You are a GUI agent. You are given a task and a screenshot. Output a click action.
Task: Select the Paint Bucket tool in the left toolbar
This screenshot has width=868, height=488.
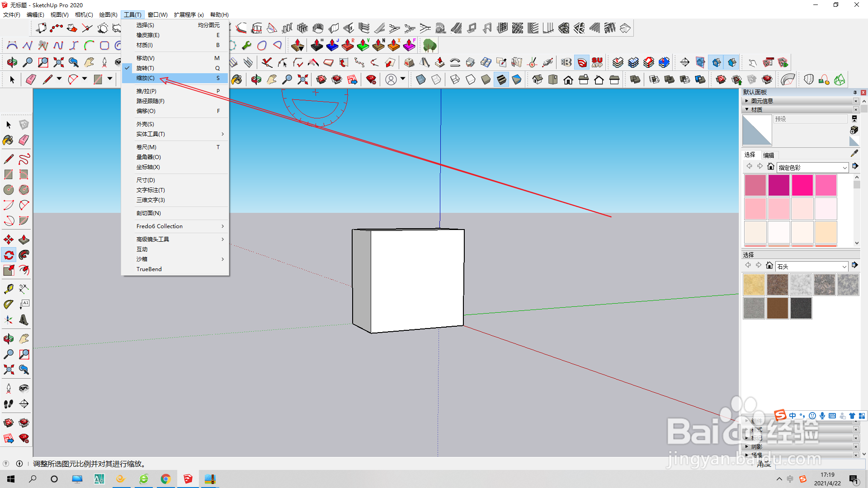(8, 140)
